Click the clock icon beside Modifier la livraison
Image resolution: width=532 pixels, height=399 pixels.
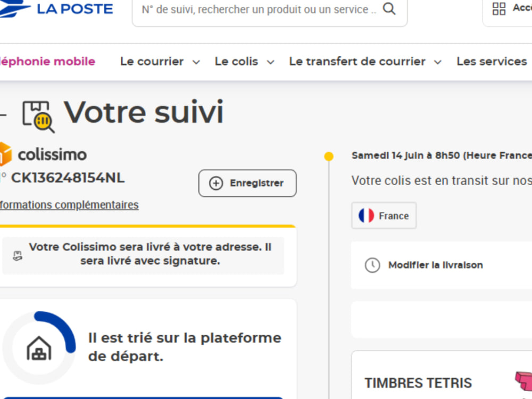tap(372, 265)
